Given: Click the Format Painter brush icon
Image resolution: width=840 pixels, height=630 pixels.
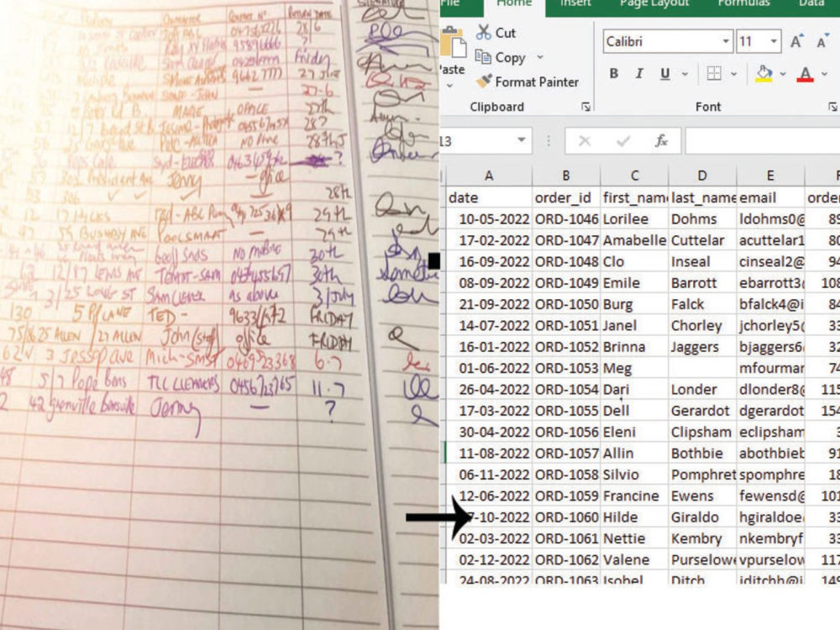Looking at the screenshot, I should click(x=484, y=81).
